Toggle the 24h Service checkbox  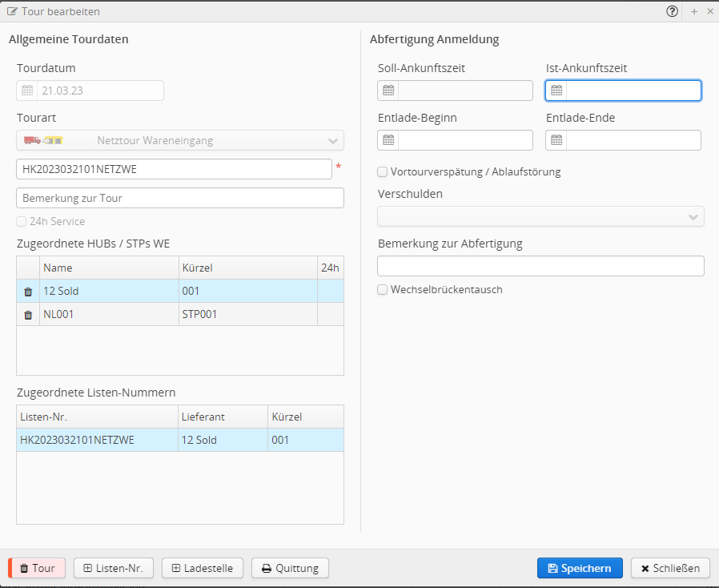click(x=21, y=222)
